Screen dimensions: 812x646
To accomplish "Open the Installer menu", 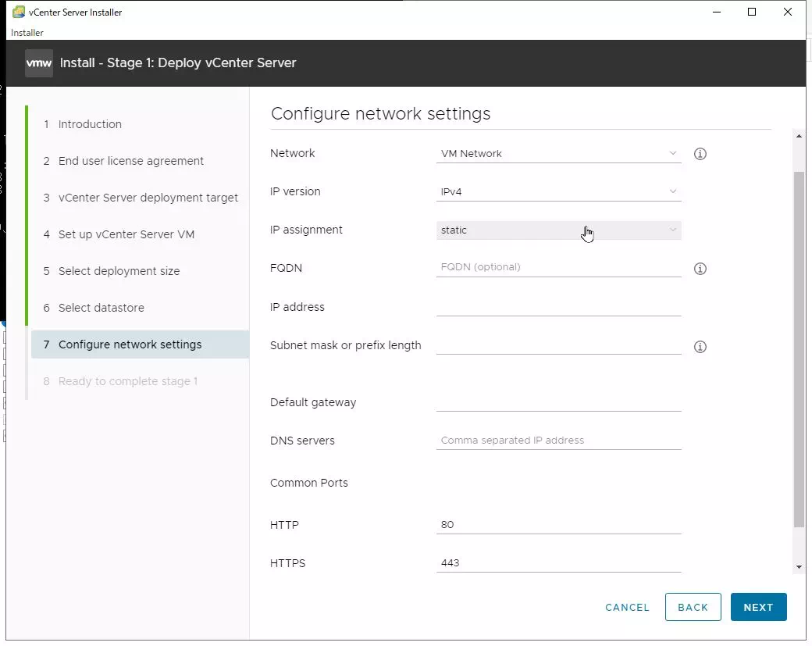I will [27, 33].
